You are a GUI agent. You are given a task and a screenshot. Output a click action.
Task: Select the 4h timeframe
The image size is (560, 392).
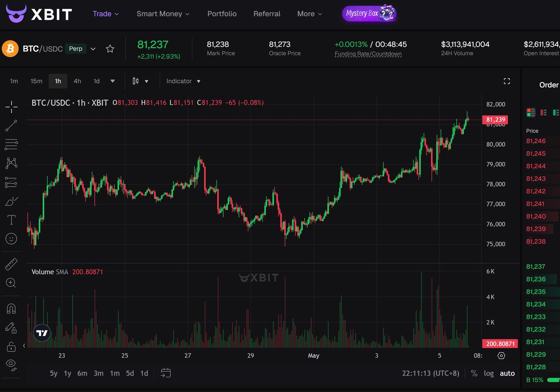coord(77,81)
